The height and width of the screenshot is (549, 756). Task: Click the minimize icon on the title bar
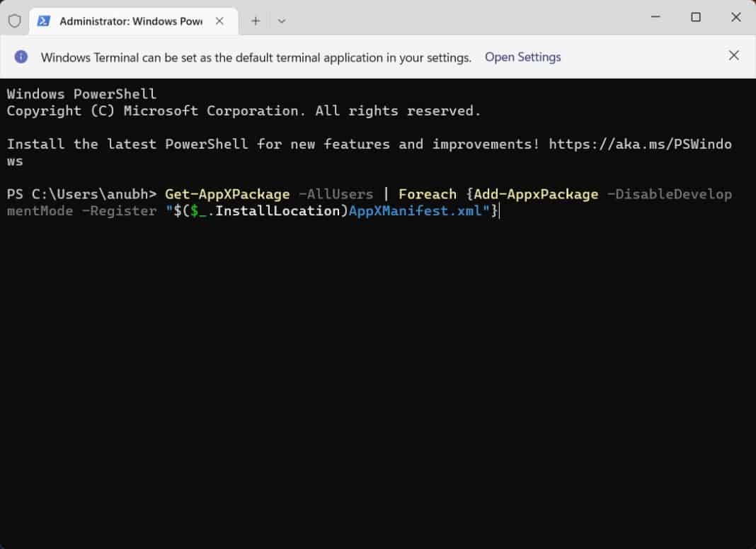pyautogui.click(x=655, y=16)
